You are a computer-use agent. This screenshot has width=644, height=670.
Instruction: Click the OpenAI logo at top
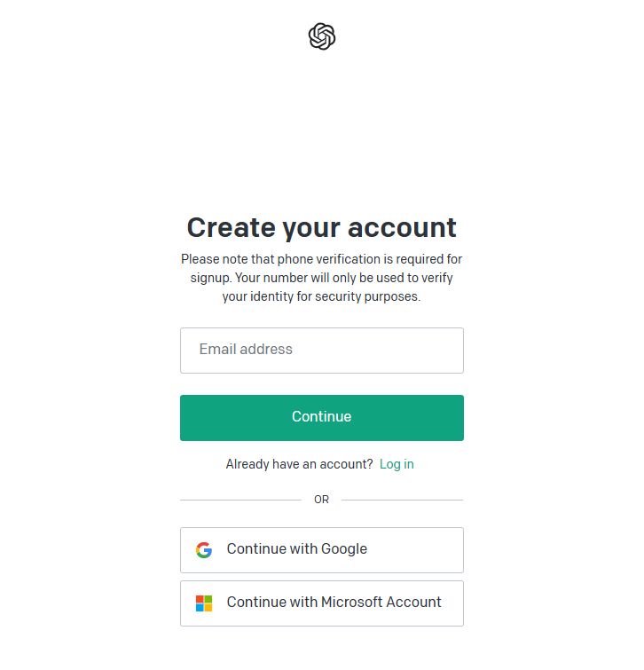pos(322,36)
